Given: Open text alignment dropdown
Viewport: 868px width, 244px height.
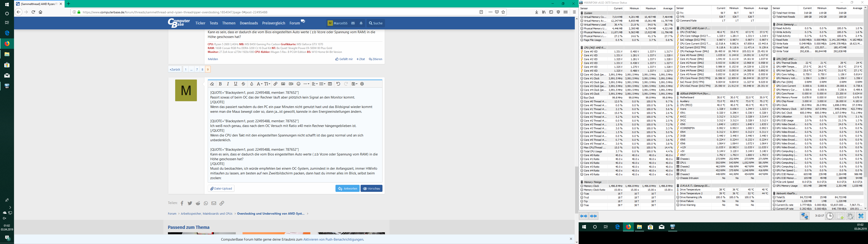Looking at the screenshot, I should [x=314, y=84].
